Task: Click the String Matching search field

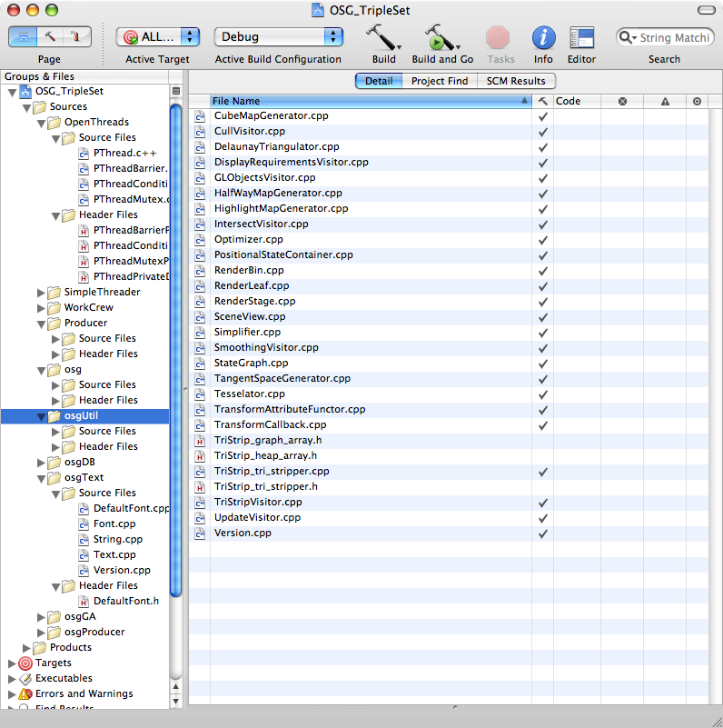Action: tap(672, 37)
